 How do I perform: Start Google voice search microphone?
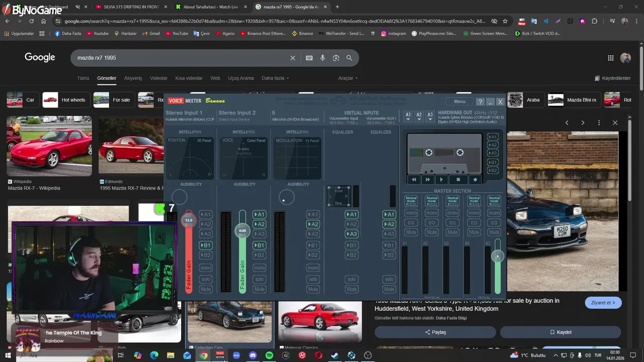click(x=323, y=58)
